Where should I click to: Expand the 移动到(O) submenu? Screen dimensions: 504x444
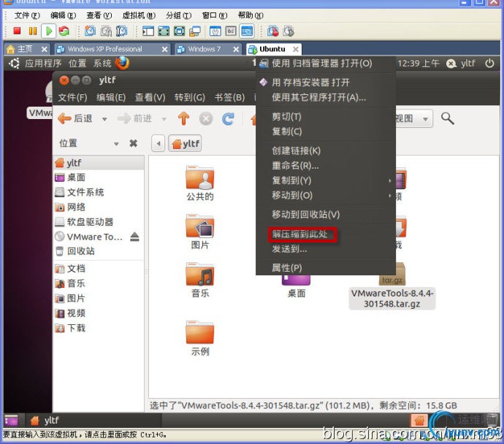click(x=326, y=195)
